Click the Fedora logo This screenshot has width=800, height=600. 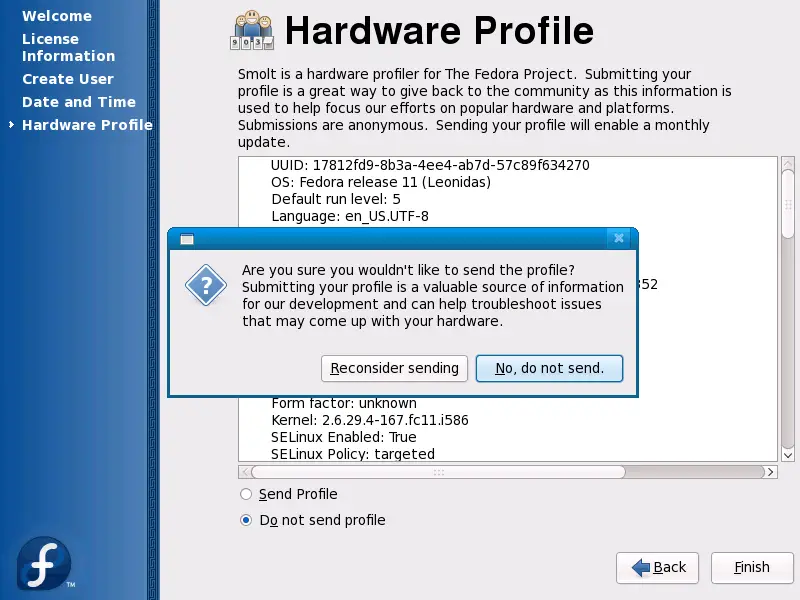point(45,563)
